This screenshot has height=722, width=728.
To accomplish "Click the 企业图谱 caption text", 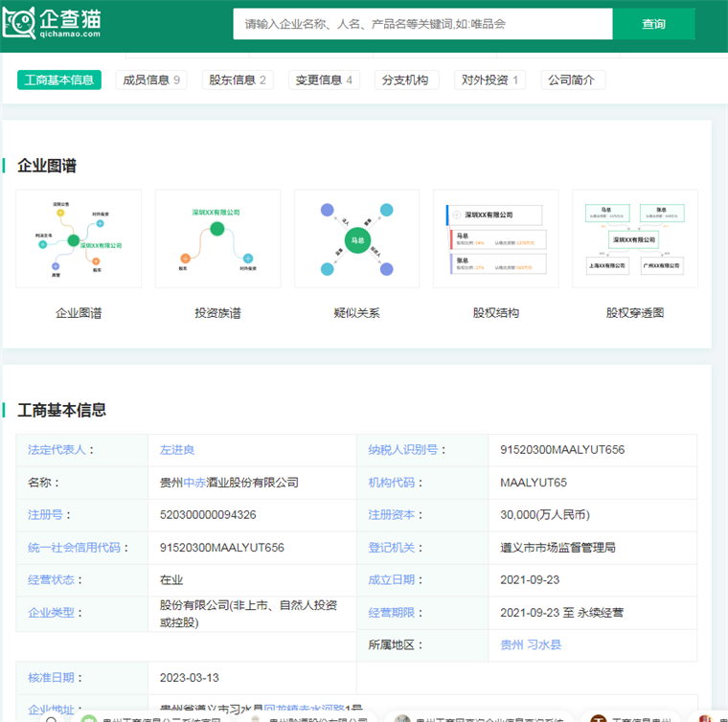I will (x=79, y=312).
